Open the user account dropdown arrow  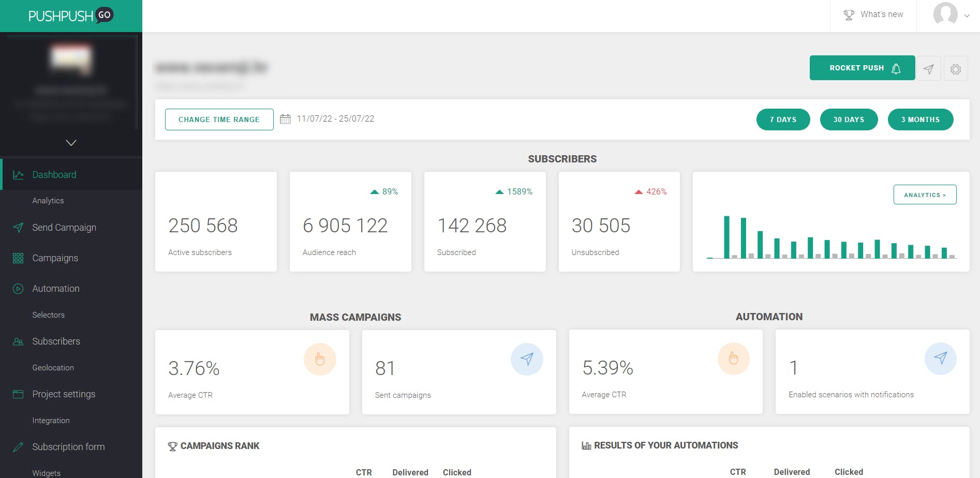click(x=967, y=16)
